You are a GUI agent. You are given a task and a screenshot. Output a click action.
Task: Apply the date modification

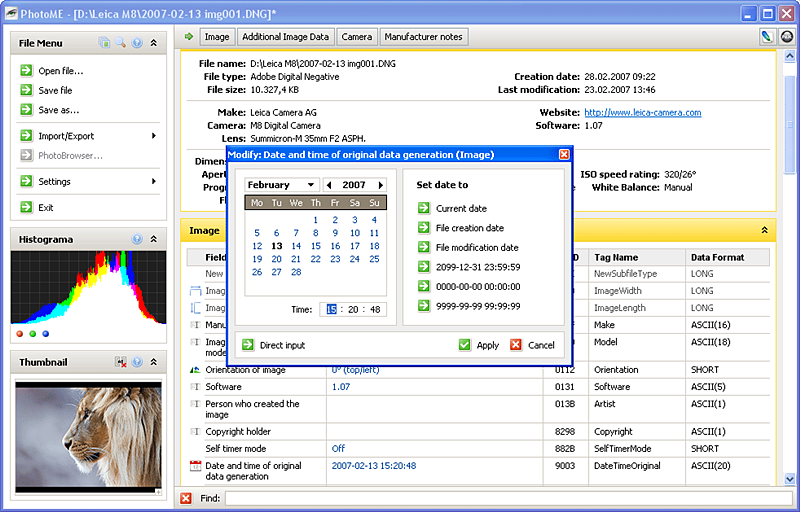coord(479,345)
